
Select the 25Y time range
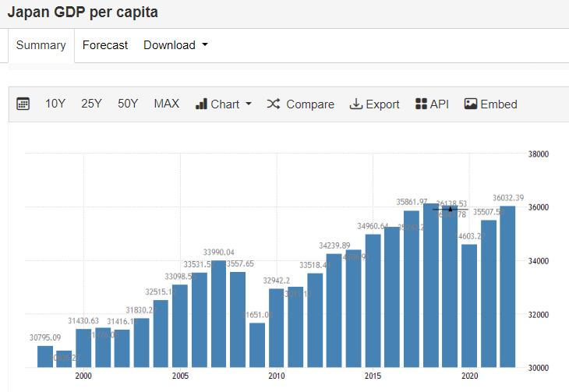click(x=91, y=104)
